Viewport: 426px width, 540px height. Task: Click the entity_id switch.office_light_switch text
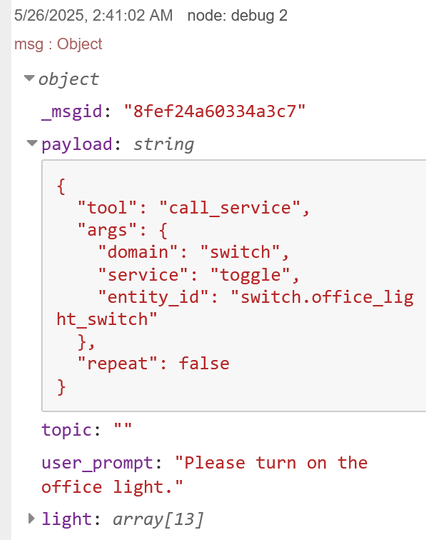235,308
